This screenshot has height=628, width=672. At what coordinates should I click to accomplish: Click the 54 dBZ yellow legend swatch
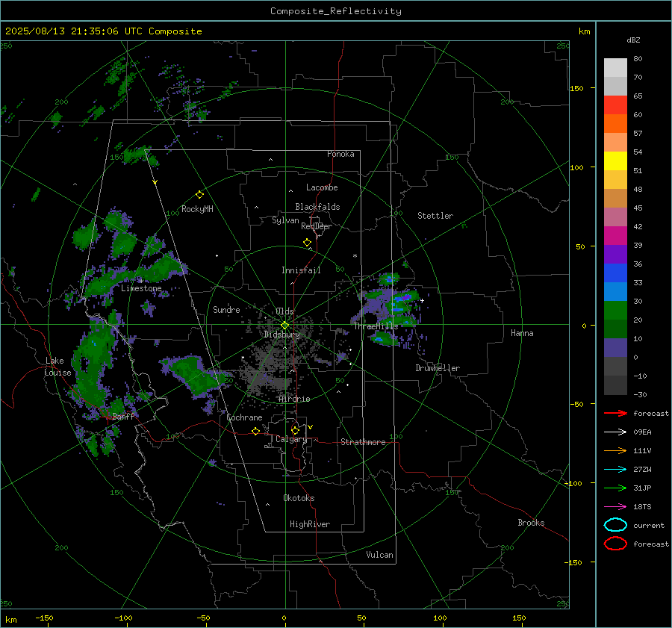point(615,161)
